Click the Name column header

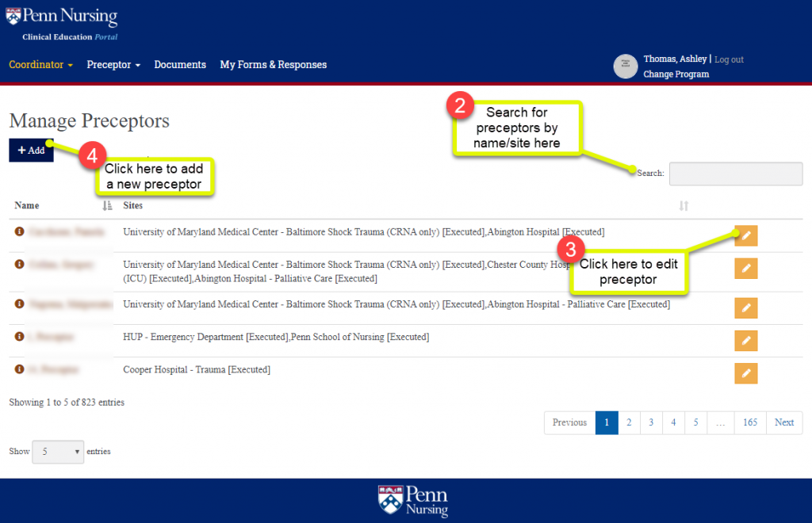(27, 205)
